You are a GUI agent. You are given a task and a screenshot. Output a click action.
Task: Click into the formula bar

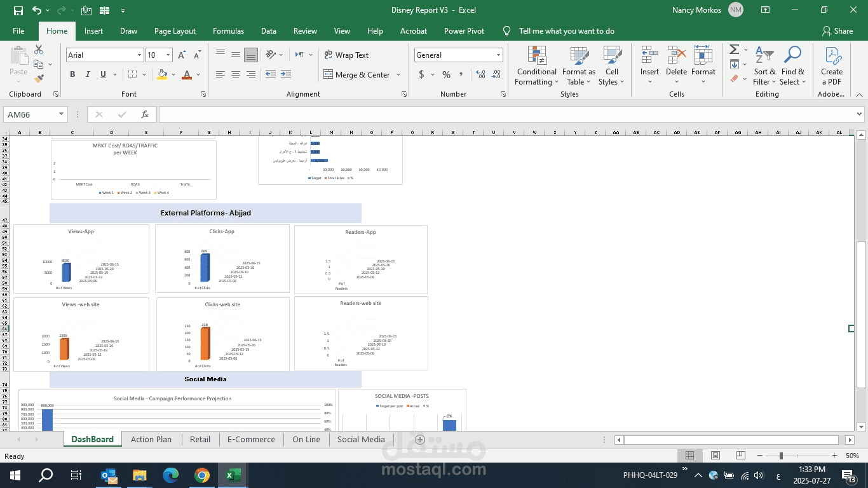[x=506, y=114]
